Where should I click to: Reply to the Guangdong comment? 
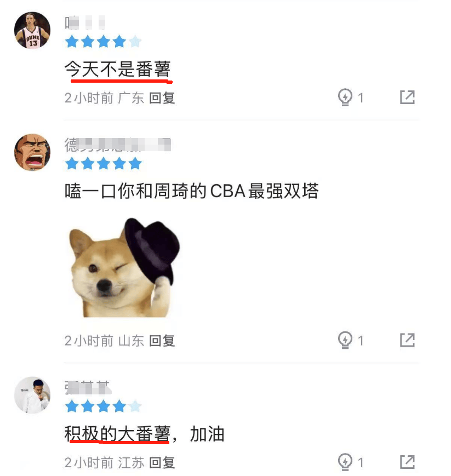(162, 98)
